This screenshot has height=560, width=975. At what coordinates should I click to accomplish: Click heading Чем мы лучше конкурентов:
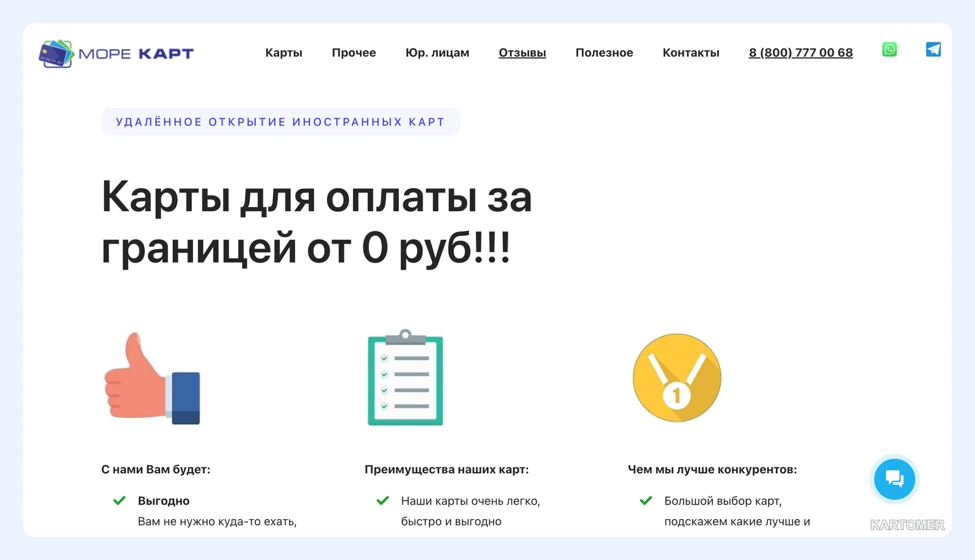click(x=712, y=470)
